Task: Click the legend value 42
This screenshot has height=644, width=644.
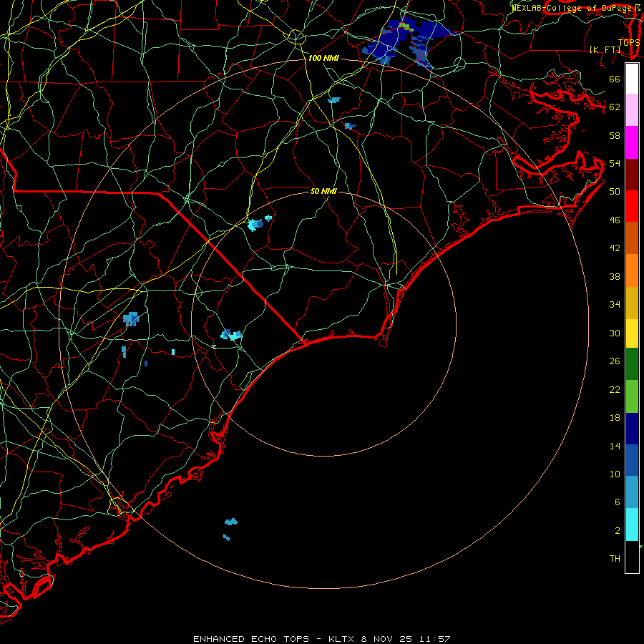Action: [x=615, y=248]
